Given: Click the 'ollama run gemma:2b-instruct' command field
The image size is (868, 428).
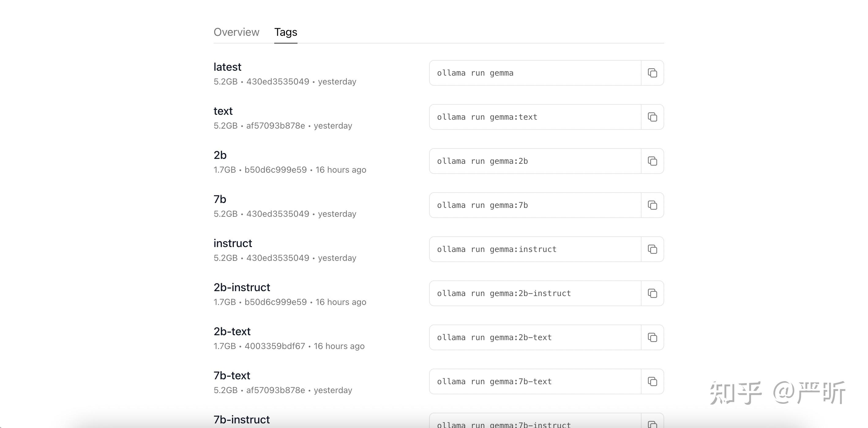Looking at the screenshot, I should coord(535,293).
